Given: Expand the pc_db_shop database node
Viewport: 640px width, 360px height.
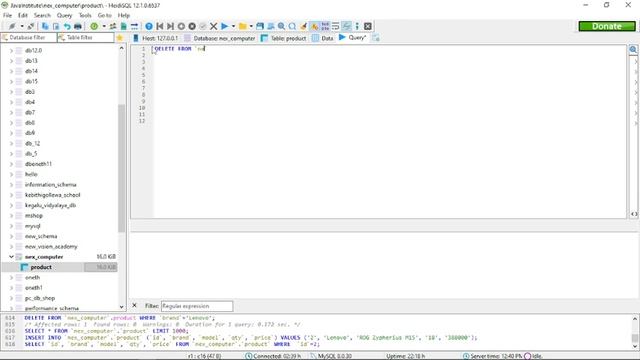Looking at the screenshot, I should click(11, 298).
